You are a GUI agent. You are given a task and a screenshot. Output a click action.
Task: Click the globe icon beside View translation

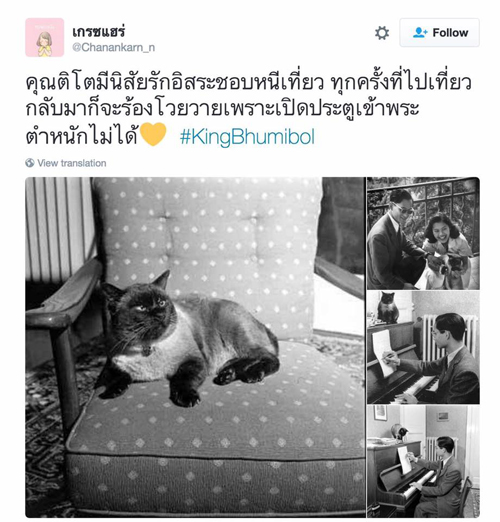pos(30,163)
